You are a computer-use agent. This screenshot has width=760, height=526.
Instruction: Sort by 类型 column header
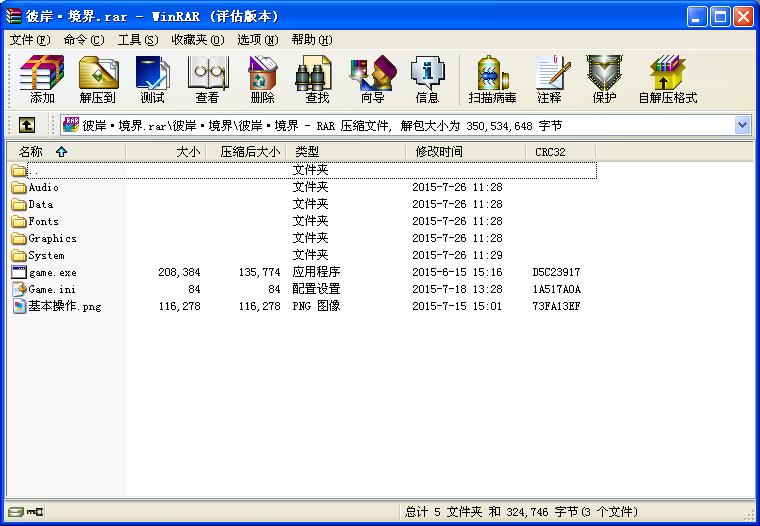346,152
